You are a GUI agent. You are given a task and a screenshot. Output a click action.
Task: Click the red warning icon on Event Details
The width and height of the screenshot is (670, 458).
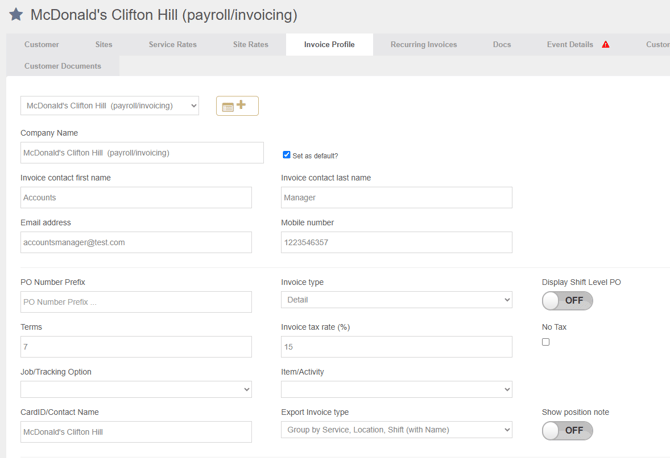point(605,44)
